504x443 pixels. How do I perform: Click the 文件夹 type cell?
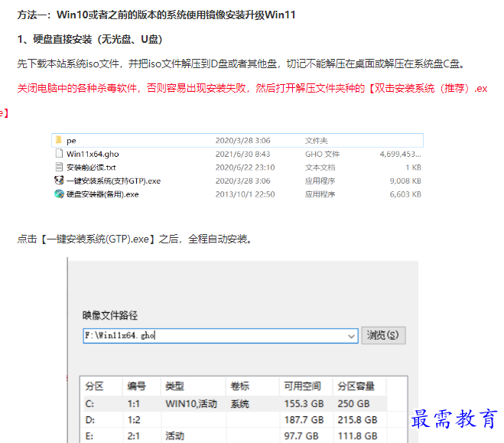317,141
